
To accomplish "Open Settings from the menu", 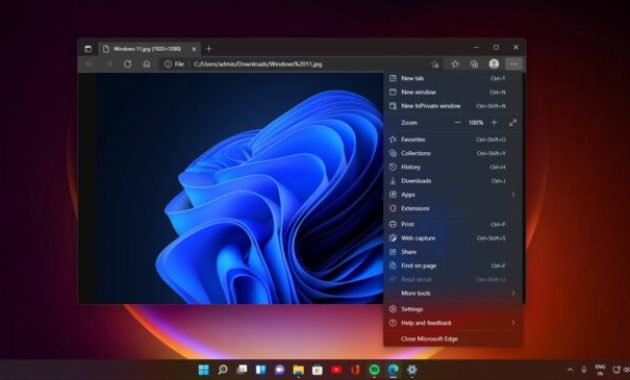I will tap(453, 309).
